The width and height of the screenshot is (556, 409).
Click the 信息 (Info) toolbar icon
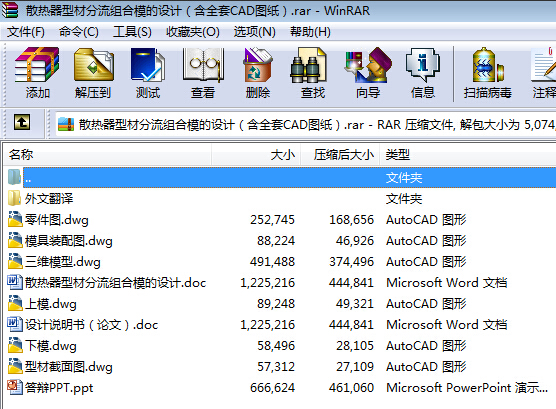pos(423,65)
